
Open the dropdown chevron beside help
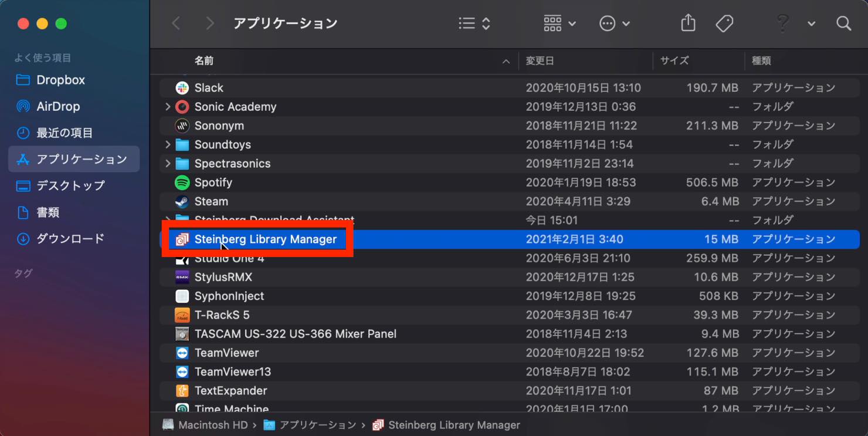tap(811, 24)
